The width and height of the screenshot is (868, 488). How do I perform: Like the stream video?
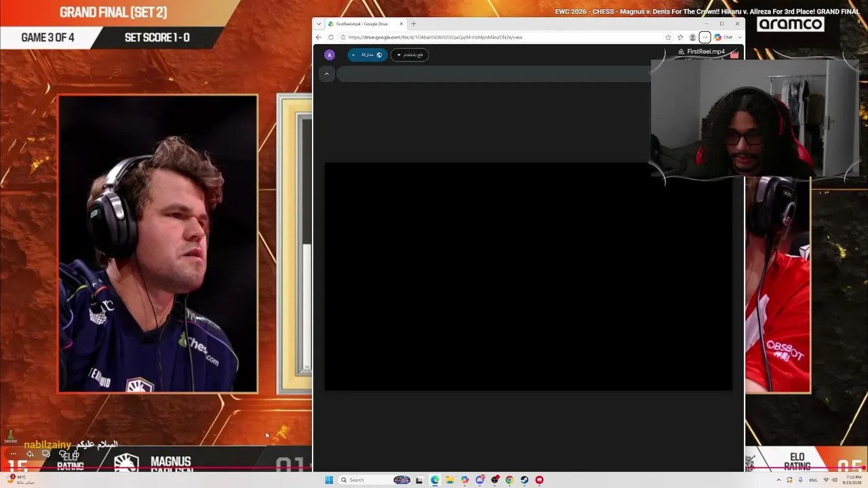(75, 454)
